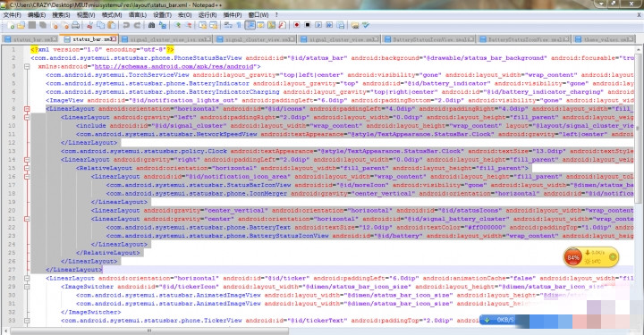
Task: Click the horizontal scrollbar at bottom
Action: [150, 330]
